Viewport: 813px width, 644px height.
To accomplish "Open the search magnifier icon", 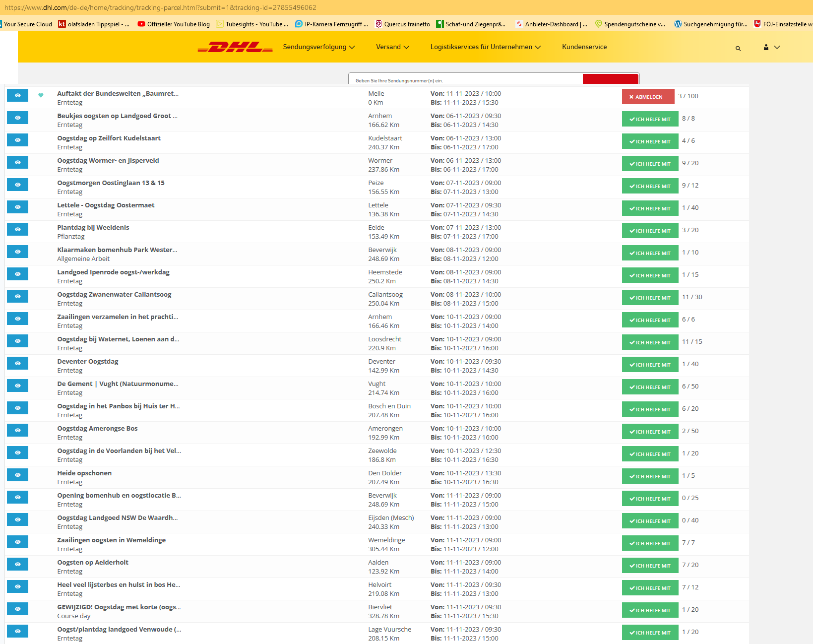I will (738, 48).
